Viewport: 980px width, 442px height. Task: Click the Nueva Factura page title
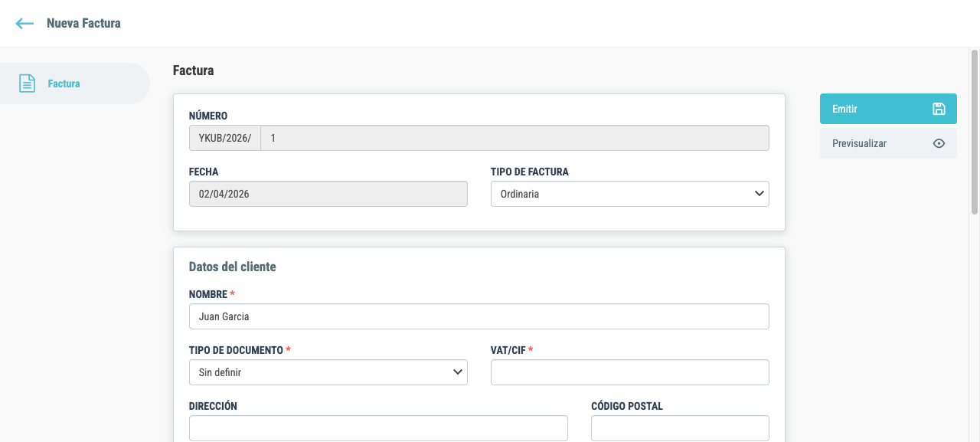(83, 24)
